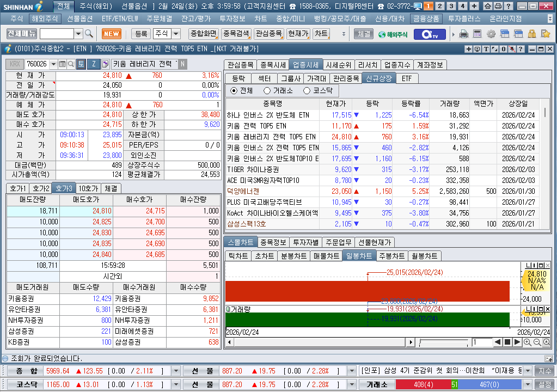The width and height of the screenshot is (557, 392).
Task: Click the home icon in title bar
Action: tap(488, 6)
